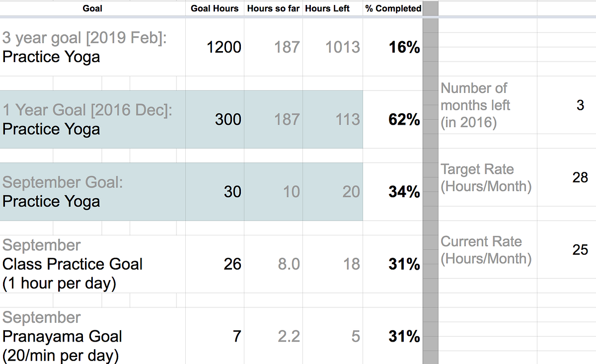Select the Goal column header cell
Screen dimensions: 596x364
(x=92, y=8)
